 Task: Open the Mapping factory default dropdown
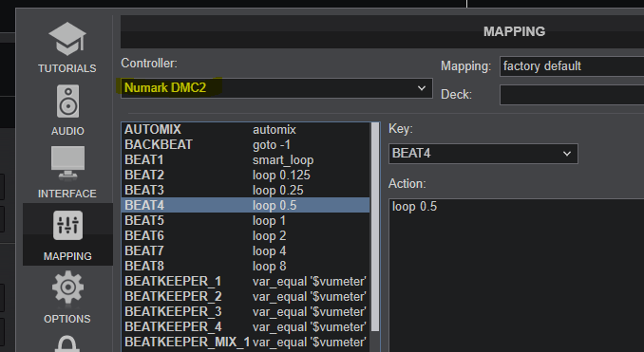(572, 66)
